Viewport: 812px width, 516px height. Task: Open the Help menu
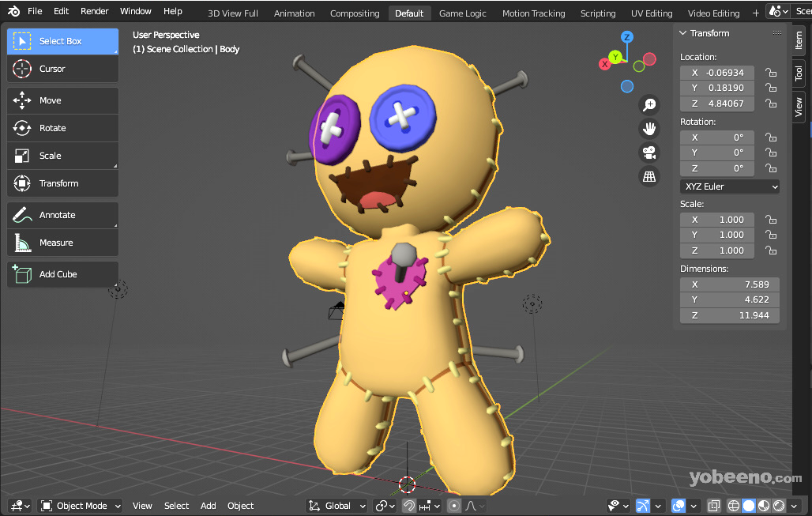[x=172, y=11]
